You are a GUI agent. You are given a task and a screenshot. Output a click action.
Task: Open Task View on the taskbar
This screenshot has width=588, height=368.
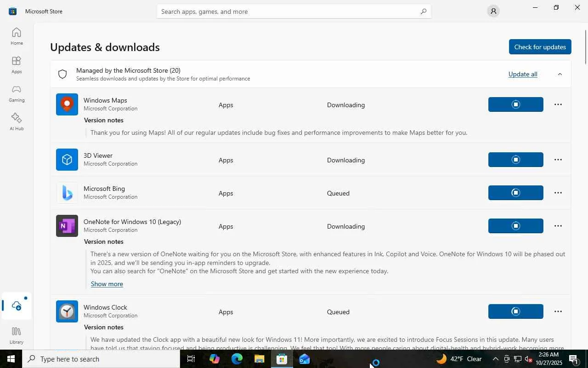click(x=191, y=359)
